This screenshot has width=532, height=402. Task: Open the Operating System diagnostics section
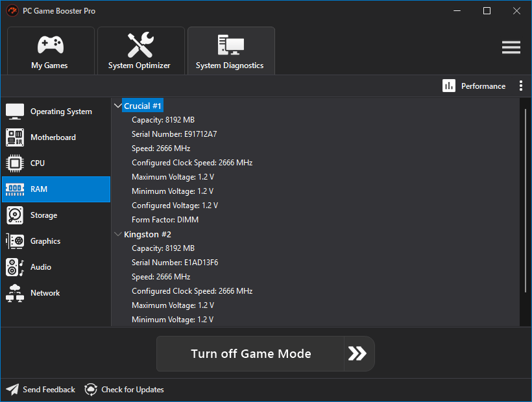point(56,112)
